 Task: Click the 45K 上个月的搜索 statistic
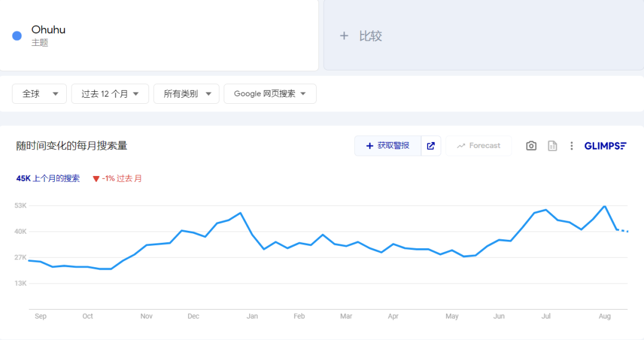coord(48,178)
